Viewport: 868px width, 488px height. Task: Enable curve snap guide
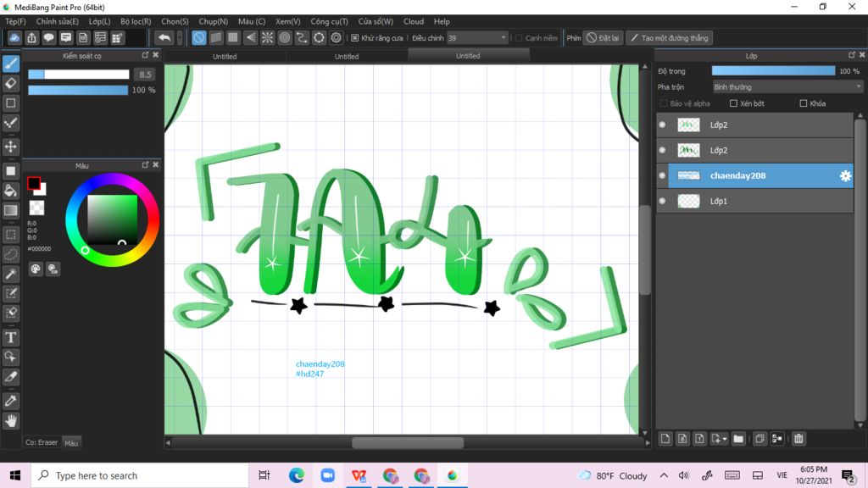pos(302,37)
